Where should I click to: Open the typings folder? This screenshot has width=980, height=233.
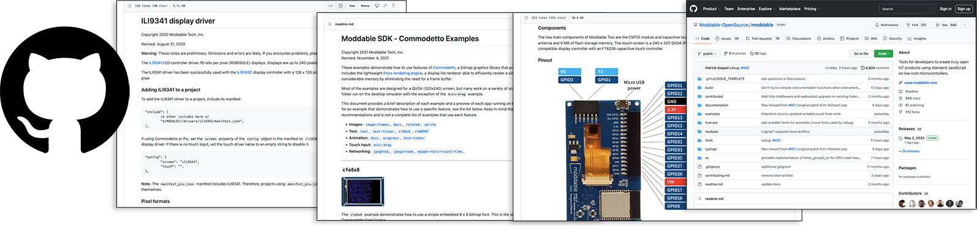[x=710, y=149]
